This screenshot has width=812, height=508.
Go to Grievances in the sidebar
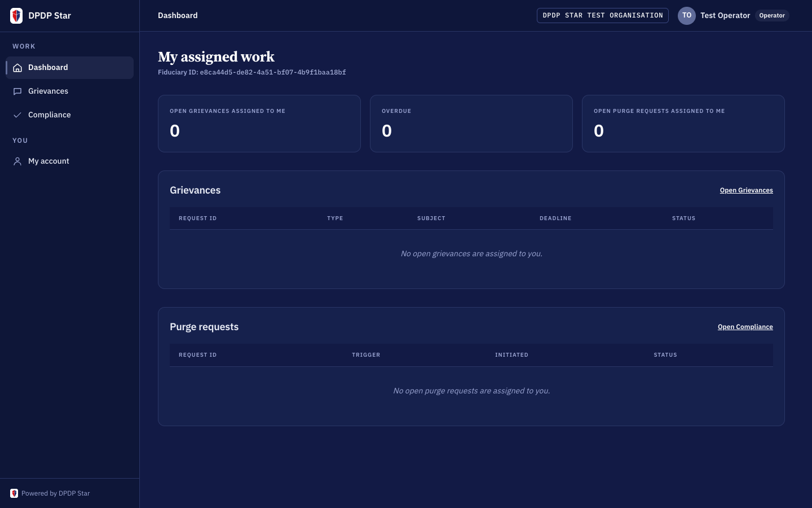[x=70, y=91]
